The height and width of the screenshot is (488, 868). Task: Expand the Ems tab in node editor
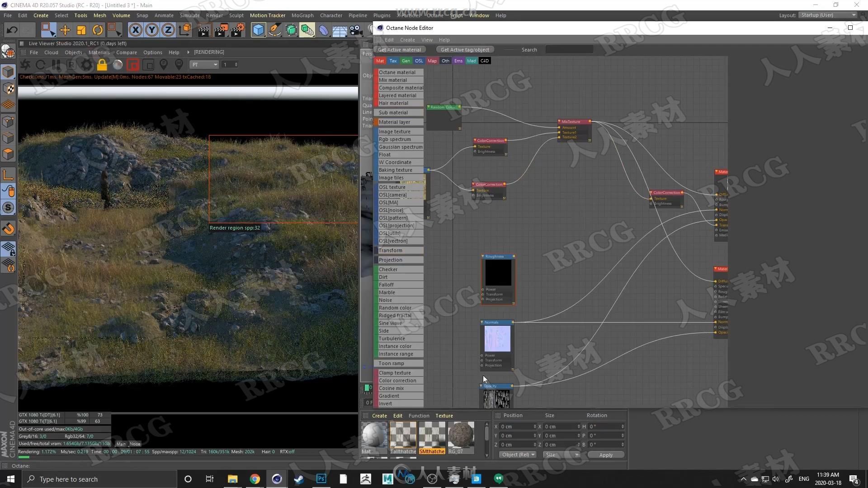click(458, 60)
